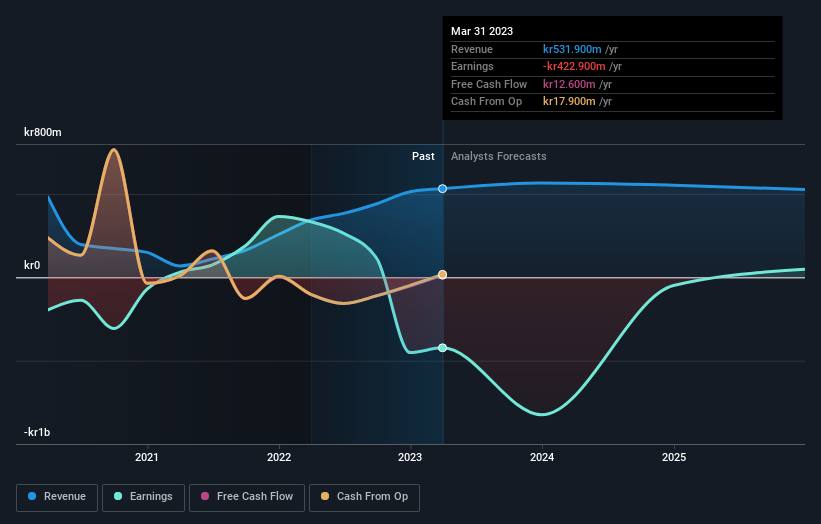
Task: Toggle the Free Cash Flow legend button
Action: [x=247, y=497]
